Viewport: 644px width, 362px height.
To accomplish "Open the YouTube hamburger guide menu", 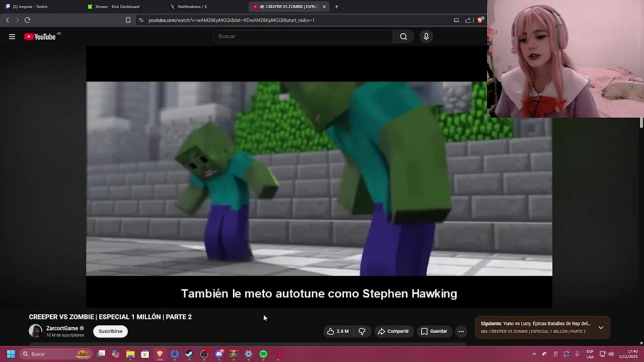I will pyautogui.click(x=12, y=37).
